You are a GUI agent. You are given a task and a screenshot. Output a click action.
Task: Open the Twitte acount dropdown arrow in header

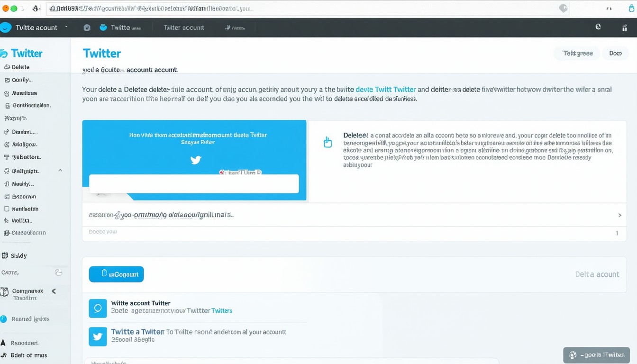(66, 27)
